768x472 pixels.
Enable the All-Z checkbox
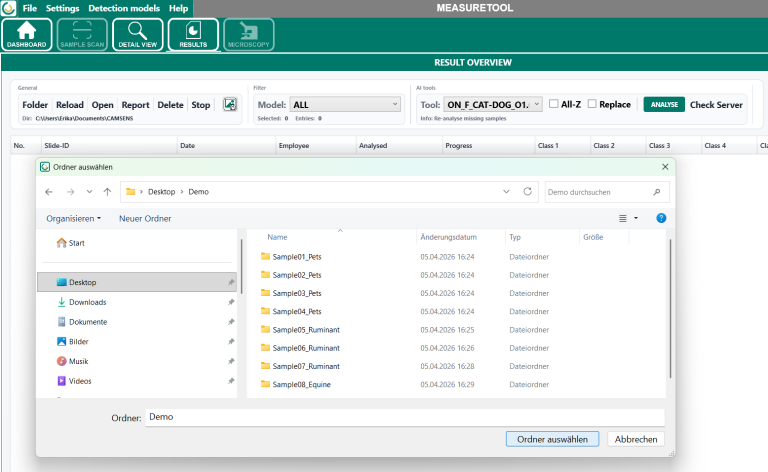(555, 104)
